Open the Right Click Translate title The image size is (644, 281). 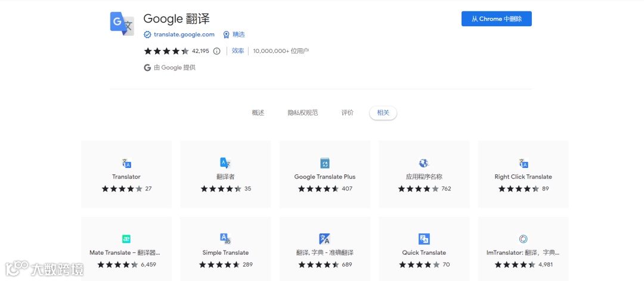(x=524, y=177)
